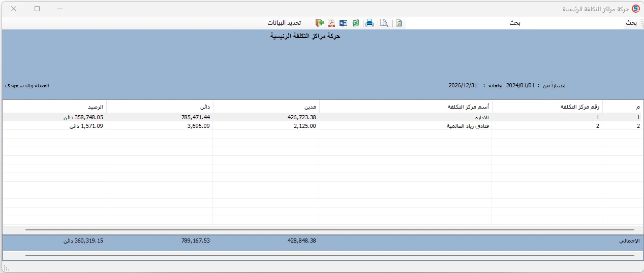Print the cost center report
This screenshot has height=273, width=644.
[370, 23]
